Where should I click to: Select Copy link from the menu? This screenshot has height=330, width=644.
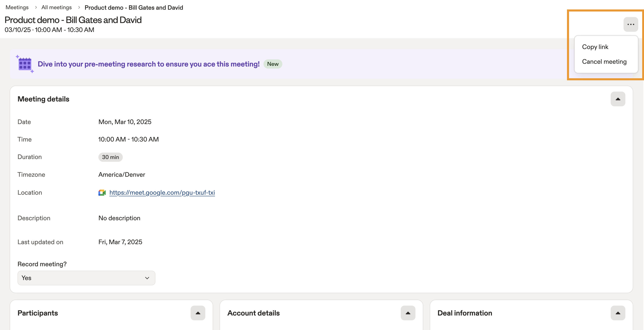coord(595,47)
